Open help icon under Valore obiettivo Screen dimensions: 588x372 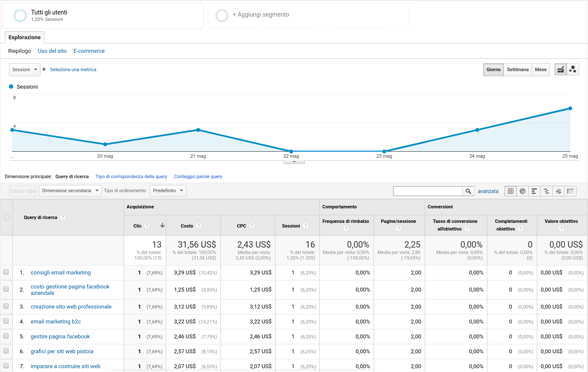[561, 229]
